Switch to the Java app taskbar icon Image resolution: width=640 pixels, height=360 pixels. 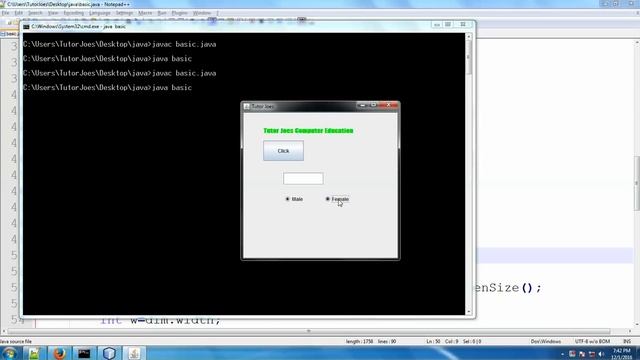(x=134, y=353)
